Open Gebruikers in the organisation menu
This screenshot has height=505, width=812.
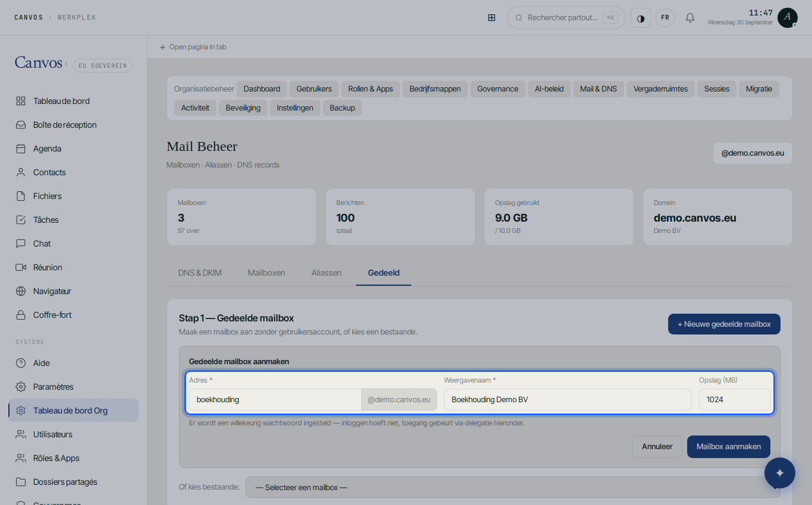pos(314,89)
